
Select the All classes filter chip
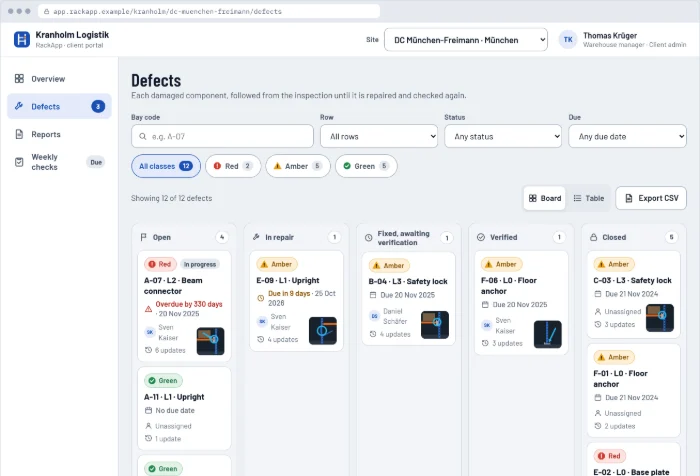click(166, 166)
